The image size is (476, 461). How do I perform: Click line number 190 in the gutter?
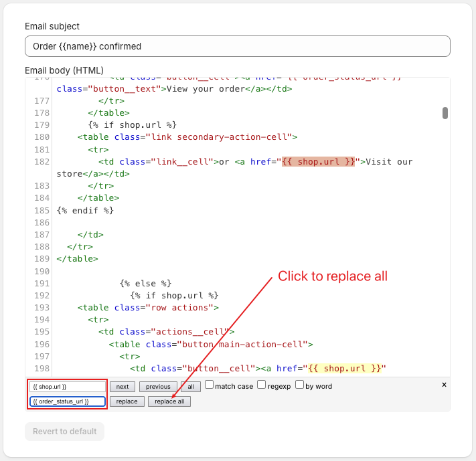42,272
